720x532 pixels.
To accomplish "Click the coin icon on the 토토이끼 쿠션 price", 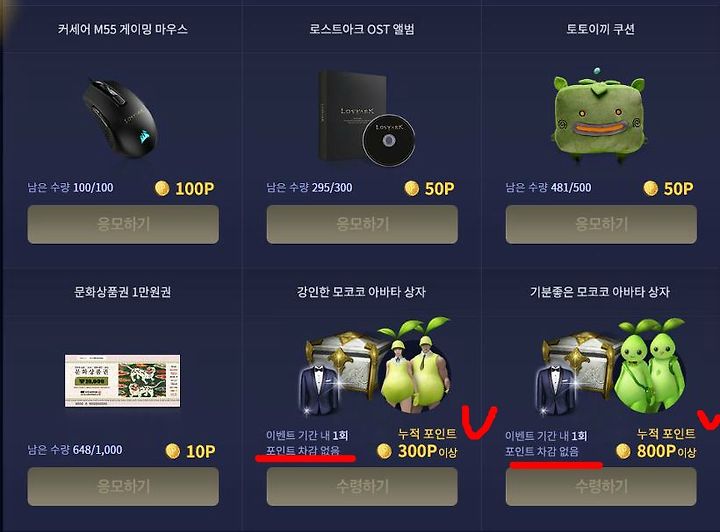I will pyautogui.click(x=651, y=188).
